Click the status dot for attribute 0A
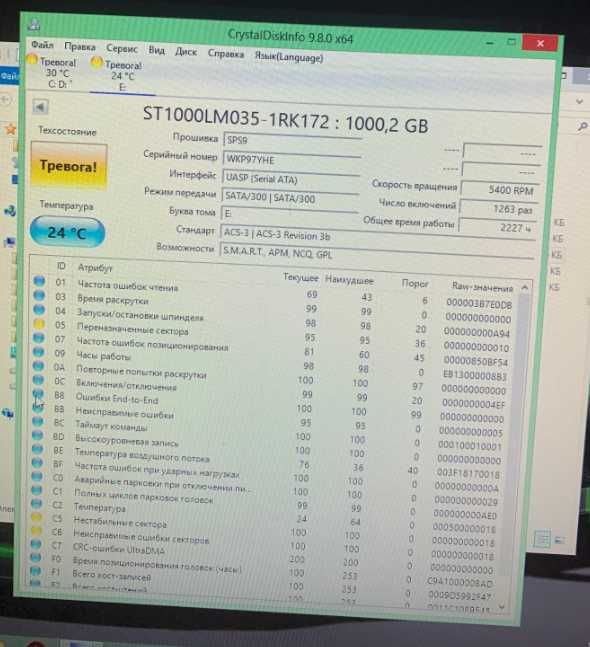Viewport: 590px width, 647px height. [x=38, y=366]
